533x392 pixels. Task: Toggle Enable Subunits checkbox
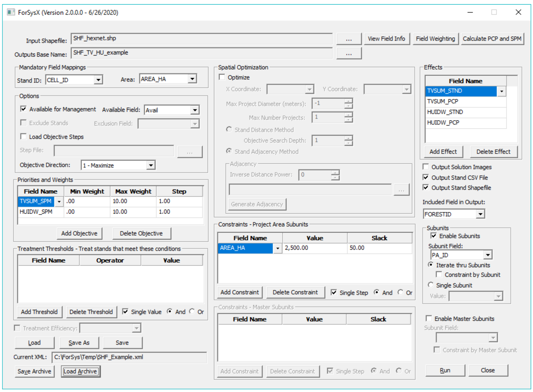click(x=434, y=236)
